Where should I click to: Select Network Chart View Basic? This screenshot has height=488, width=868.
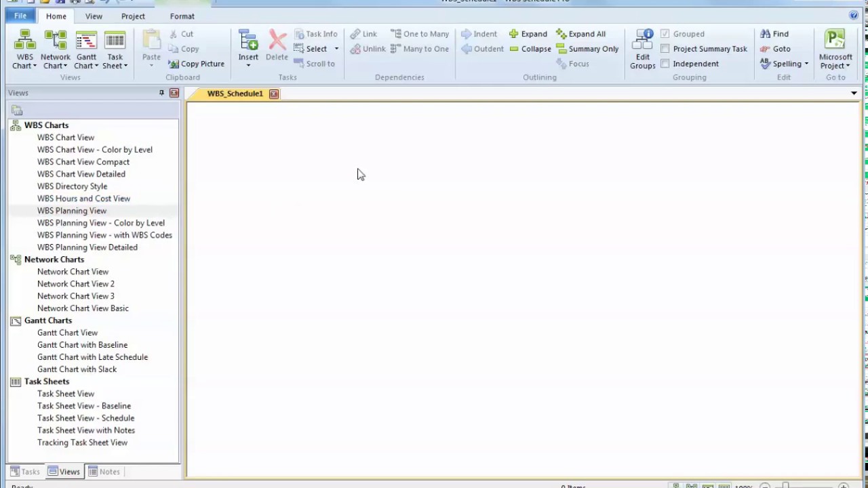point(83,308)
